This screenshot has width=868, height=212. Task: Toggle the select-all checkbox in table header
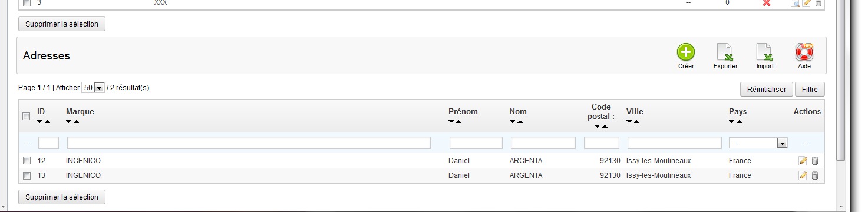[x=26, y=117]
